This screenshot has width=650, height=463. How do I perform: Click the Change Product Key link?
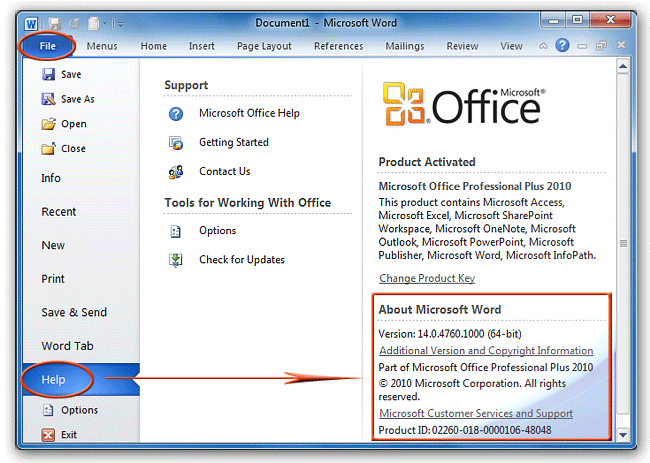(x=427, y=279)
